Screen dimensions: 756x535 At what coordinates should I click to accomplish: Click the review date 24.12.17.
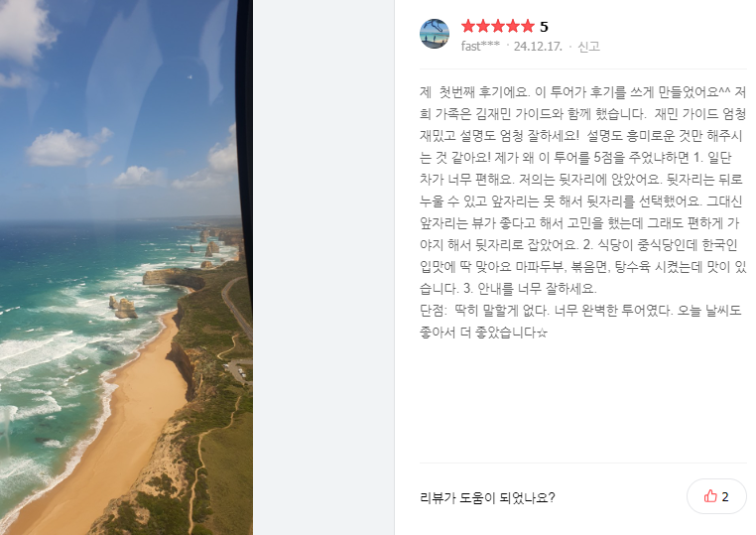pyautogui.click(x=538, y=47)
